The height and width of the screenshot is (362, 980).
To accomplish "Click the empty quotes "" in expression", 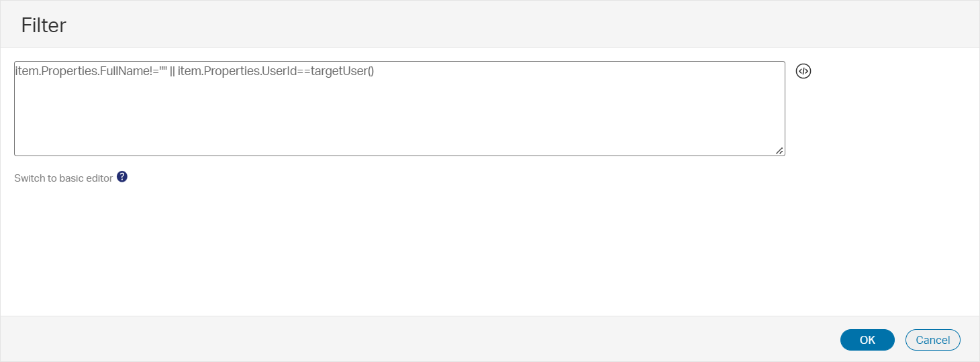I will coord(163,70).
